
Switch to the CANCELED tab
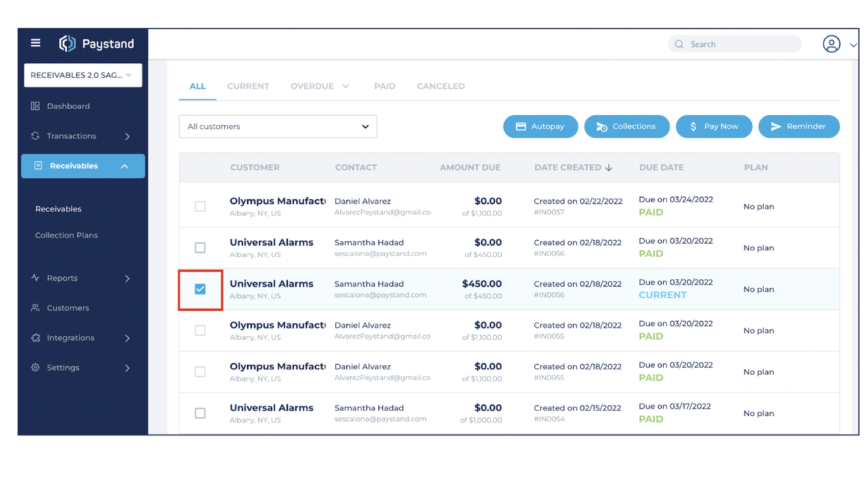(x=441, y=86)
